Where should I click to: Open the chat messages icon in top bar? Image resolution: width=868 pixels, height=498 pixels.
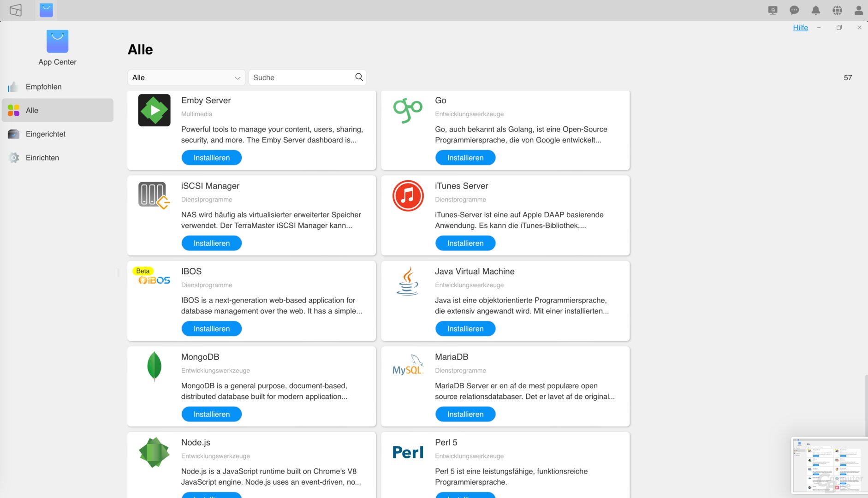coord(794,10)
